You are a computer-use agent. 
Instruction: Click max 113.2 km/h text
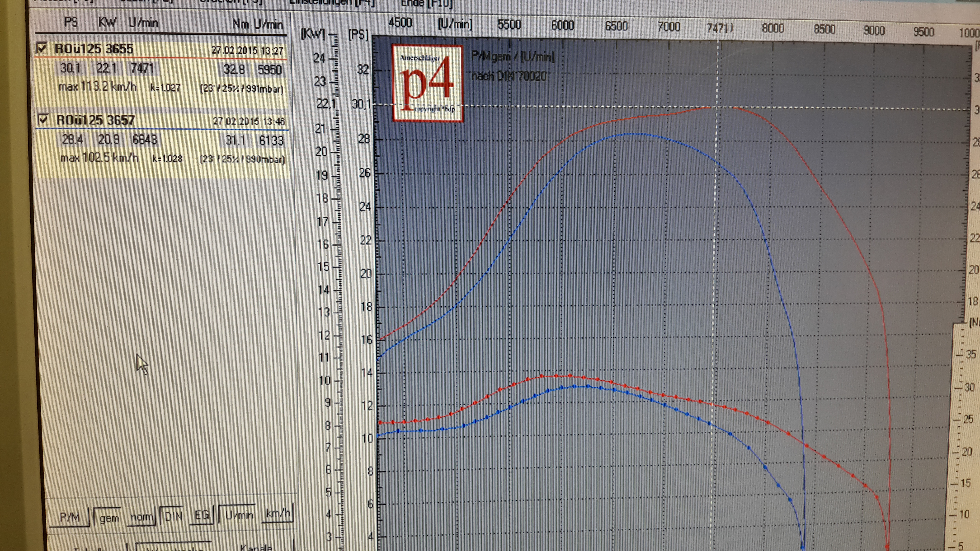click(x=97, y=87)
